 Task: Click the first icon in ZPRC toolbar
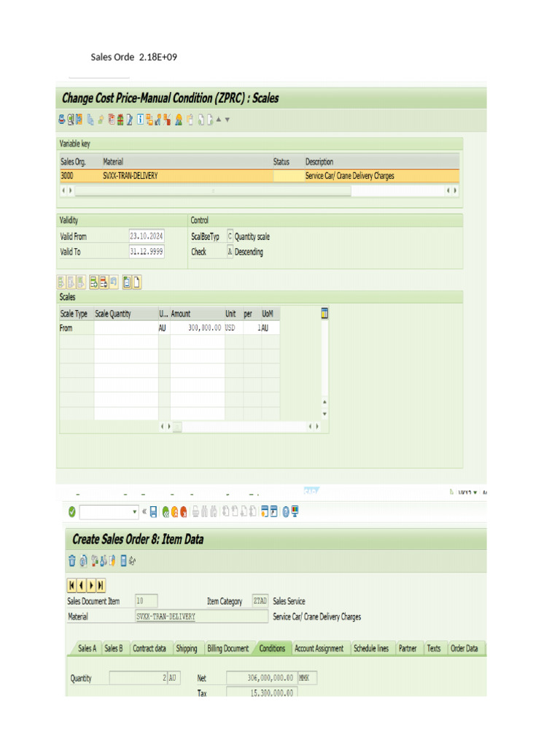click(61, 120)
